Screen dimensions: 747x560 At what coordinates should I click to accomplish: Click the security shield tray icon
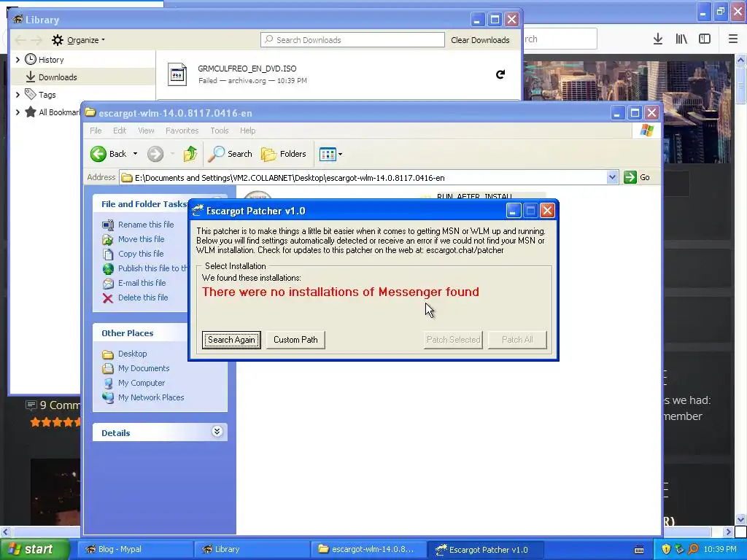666,549
